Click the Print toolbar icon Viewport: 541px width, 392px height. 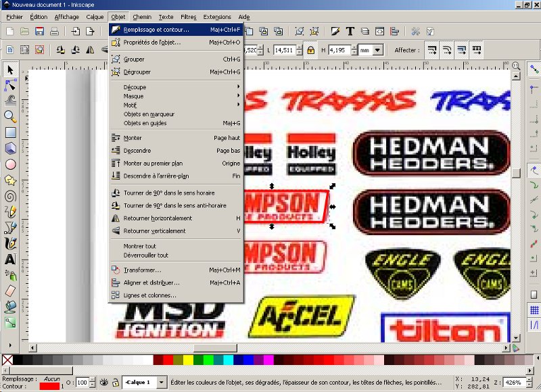pos(54,31)
